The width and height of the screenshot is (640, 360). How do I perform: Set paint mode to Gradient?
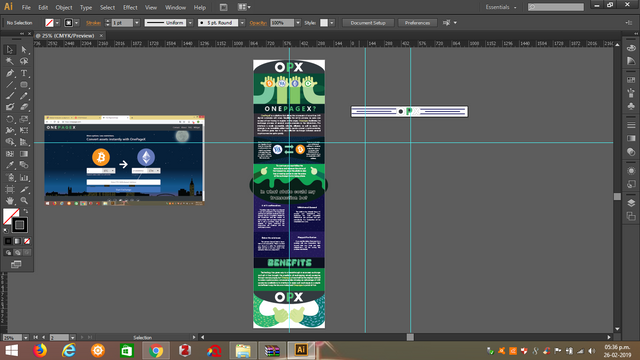[x=18, y=241]
